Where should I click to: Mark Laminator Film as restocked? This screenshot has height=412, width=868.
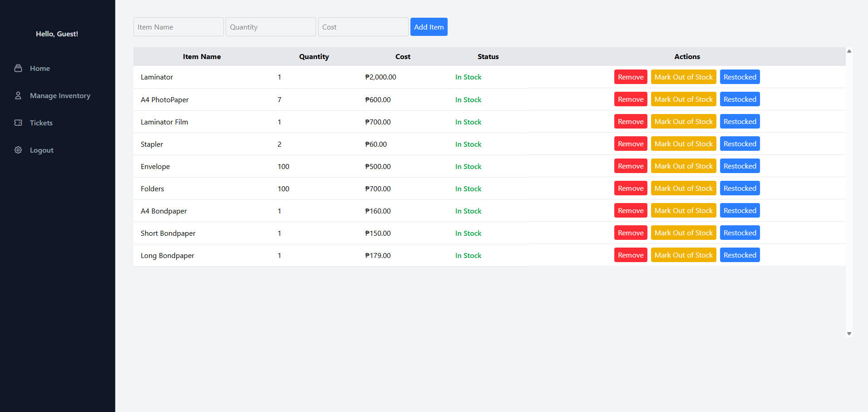(x=740, y=121)
